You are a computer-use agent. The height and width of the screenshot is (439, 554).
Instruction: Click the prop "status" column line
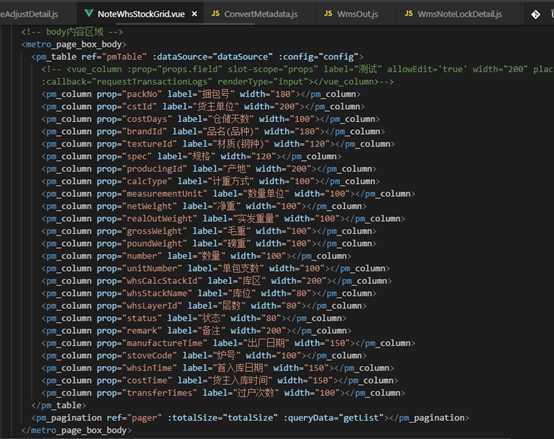[x=194, y=318]
